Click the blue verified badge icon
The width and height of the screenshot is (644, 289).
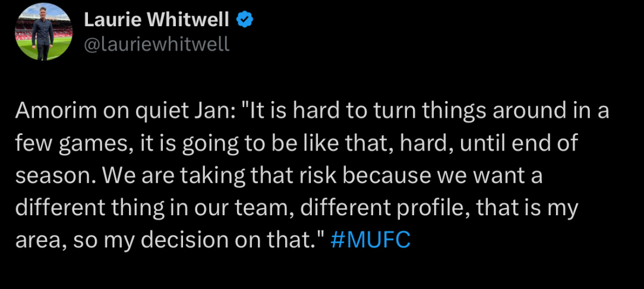[244, 19]
